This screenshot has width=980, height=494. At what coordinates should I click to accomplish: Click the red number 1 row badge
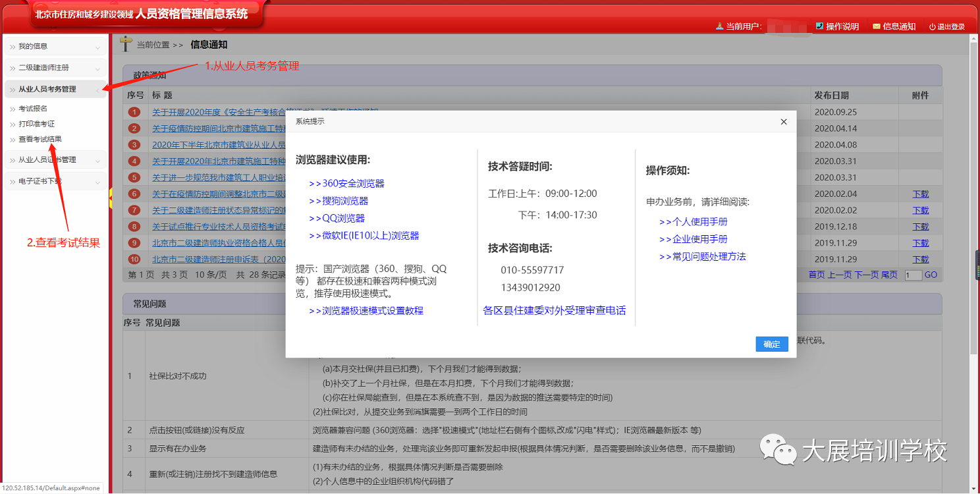(x=134, y=113)
